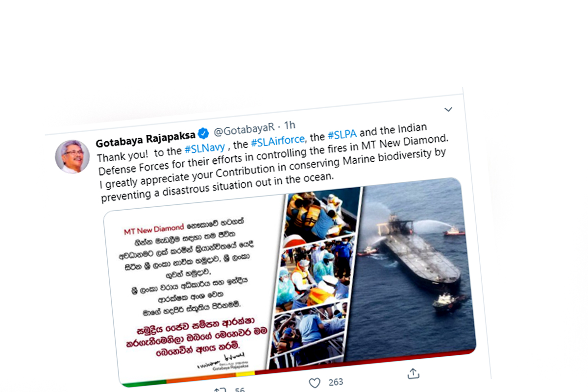The height and width of the screenshot is (392, 588).
Task: Open the 1h timestamp link
Action: (x=290, y=126)
